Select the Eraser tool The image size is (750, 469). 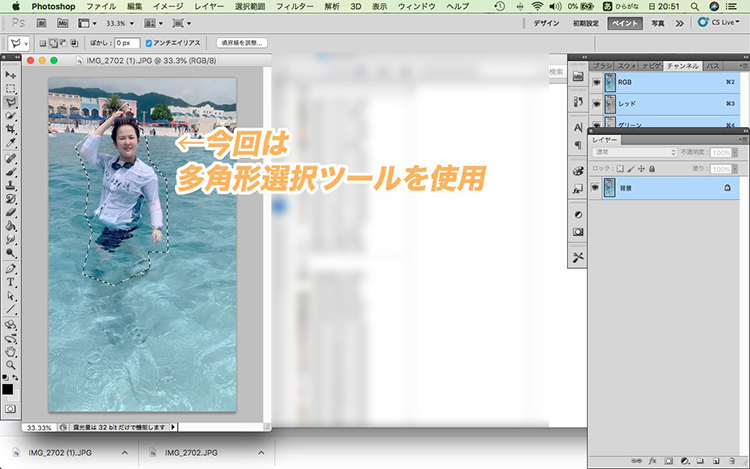pyautogui.click(x=11, y=212)
